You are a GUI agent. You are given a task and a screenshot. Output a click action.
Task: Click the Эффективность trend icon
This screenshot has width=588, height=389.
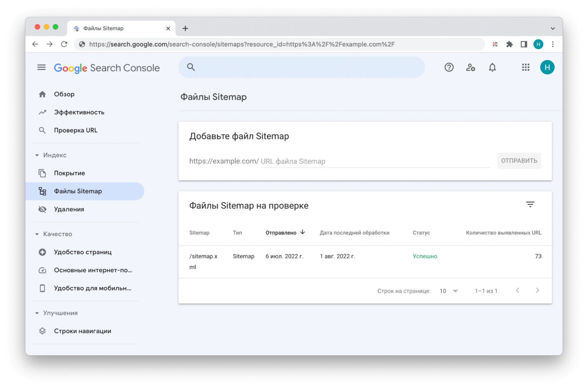point(42,112)
